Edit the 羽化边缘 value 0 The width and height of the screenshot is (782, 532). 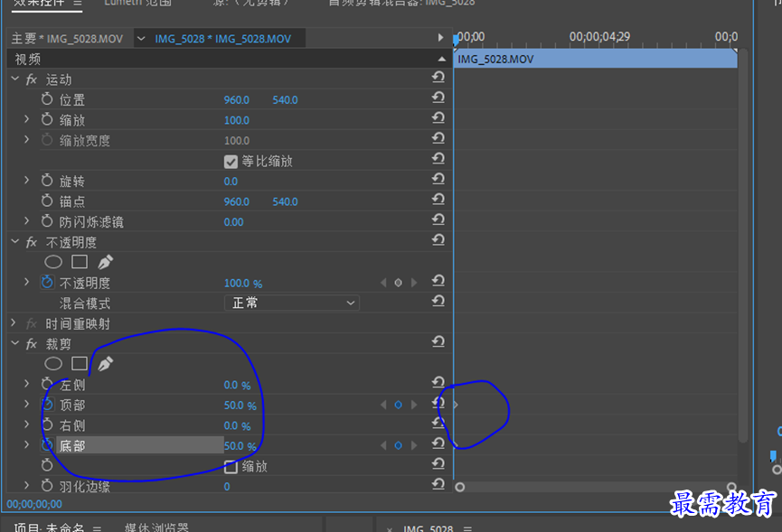pyautogui.click(x=227, y=487)
